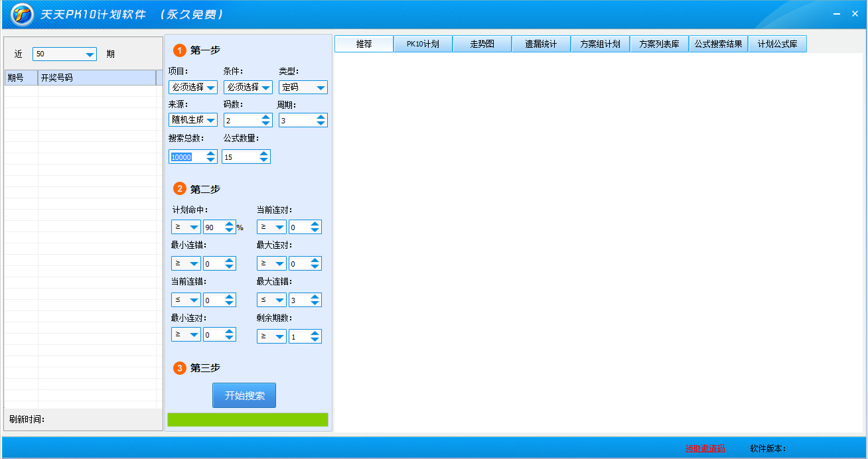Screen dimensions: 868x459
Task: Decrease 公式数量 using the down arrow
Action: click(264, 160)
